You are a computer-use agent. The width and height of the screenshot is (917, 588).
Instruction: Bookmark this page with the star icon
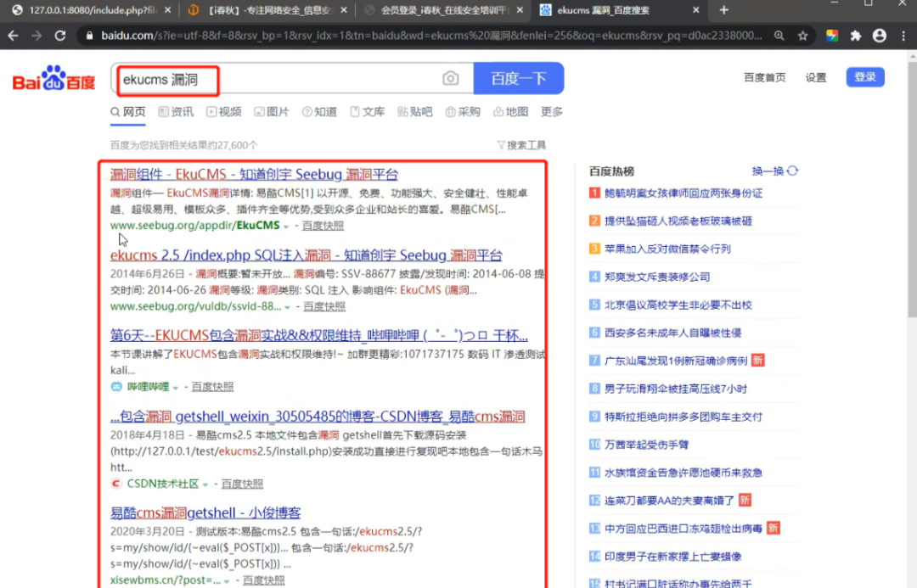(803, 36)
